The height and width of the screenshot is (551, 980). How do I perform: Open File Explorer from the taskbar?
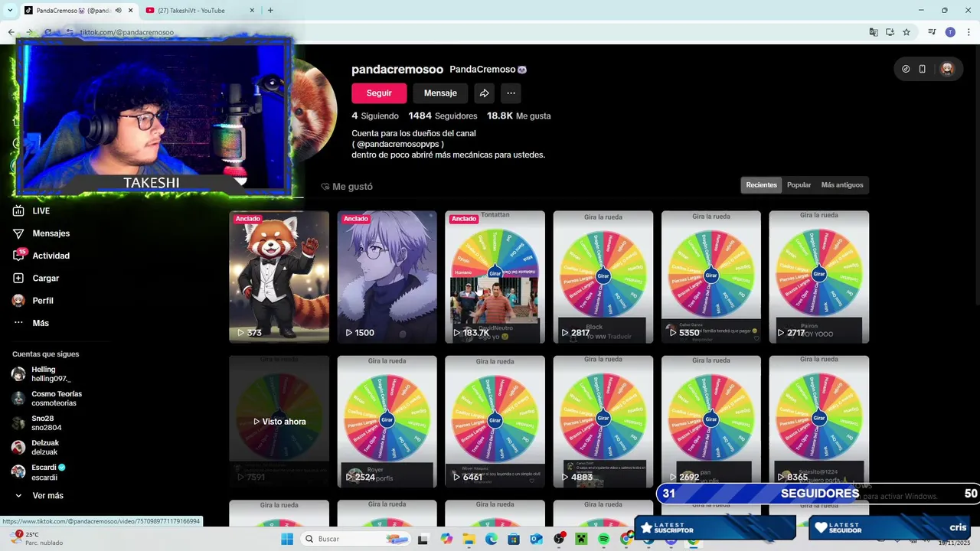[469, 539]
